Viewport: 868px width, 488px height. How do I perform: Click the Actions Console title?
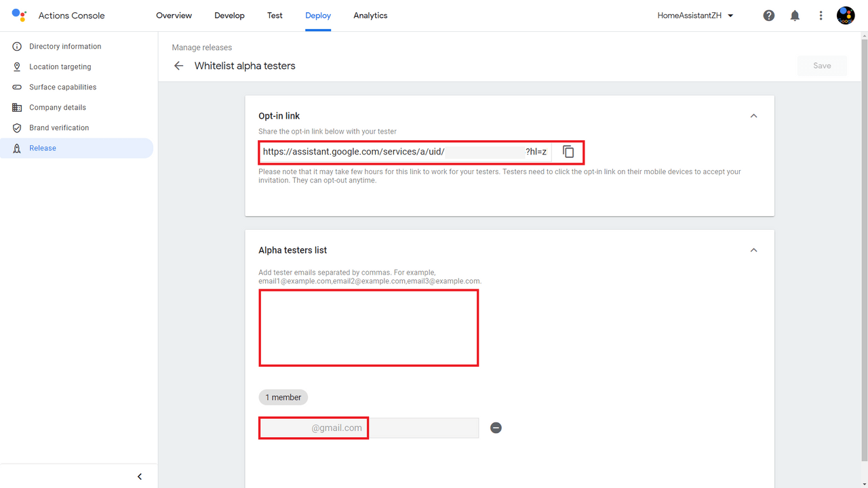click(x=72, y=16)
